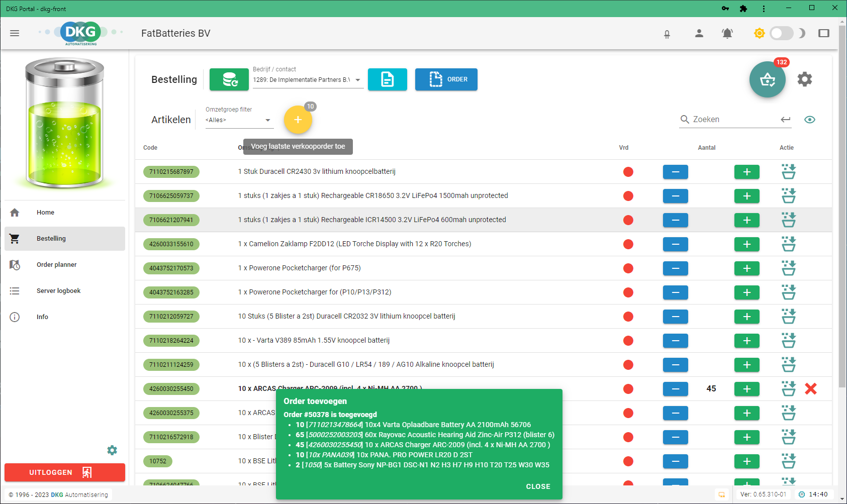847x504 pixels.
Task: Increase quantity for Duracell CR2430 row
Action: point(747,172)
